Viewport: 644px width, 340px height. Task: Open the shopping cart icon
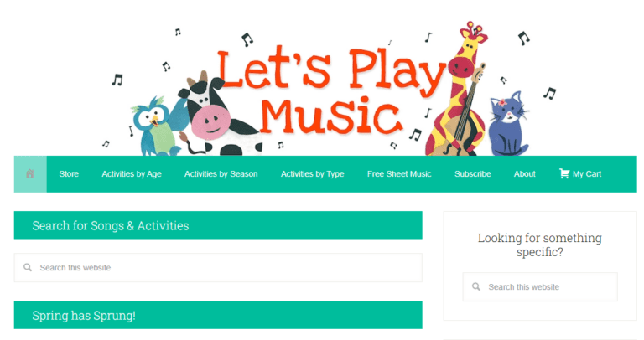[564, 174]
